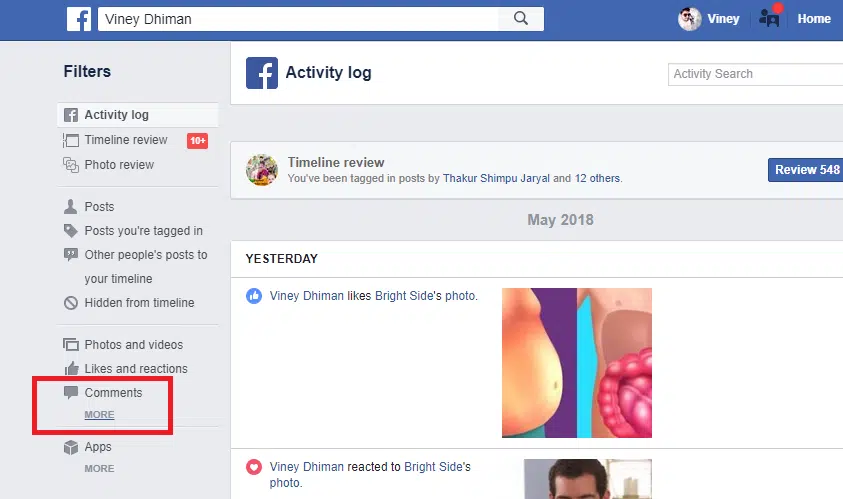Click Timeline review sidebar icon

(x=70, y=140)
